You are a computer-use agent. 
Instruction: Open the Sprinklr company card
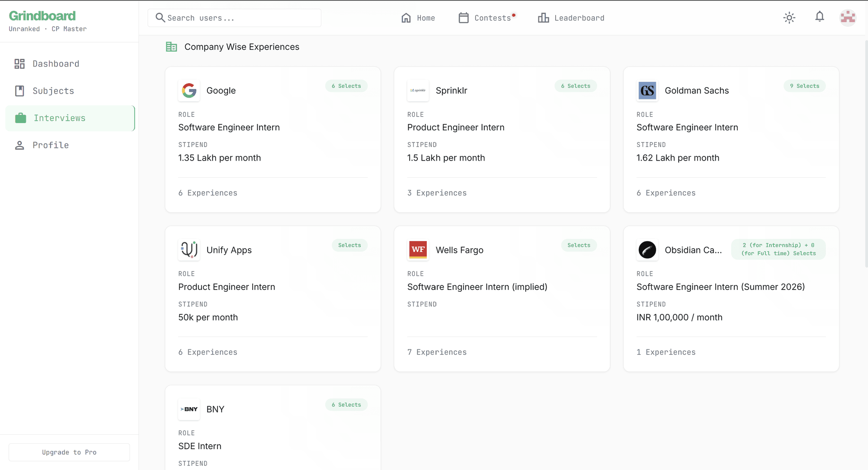tap(502, 140)
